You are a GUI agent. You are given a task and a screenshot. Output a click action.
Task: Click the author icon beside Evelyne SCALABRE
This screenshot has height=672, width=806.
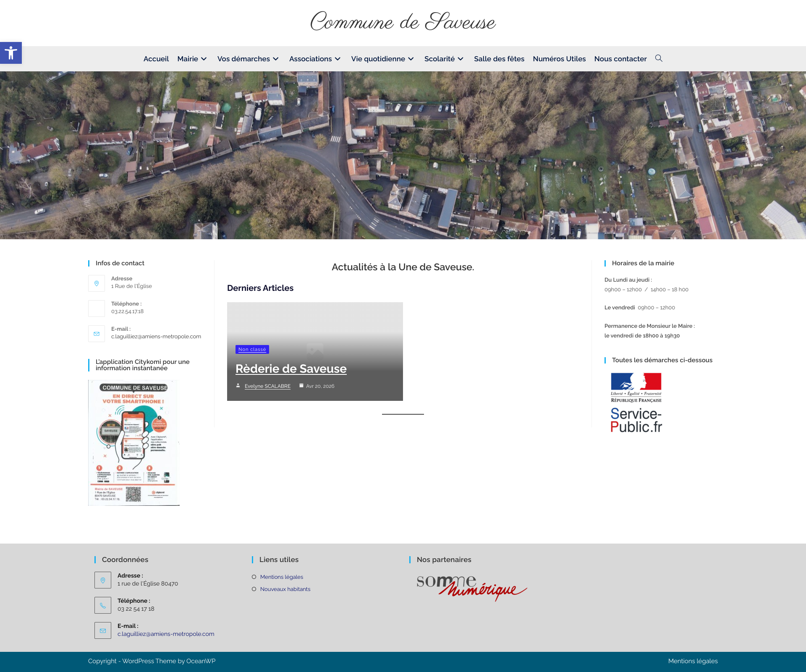[238, 385]
